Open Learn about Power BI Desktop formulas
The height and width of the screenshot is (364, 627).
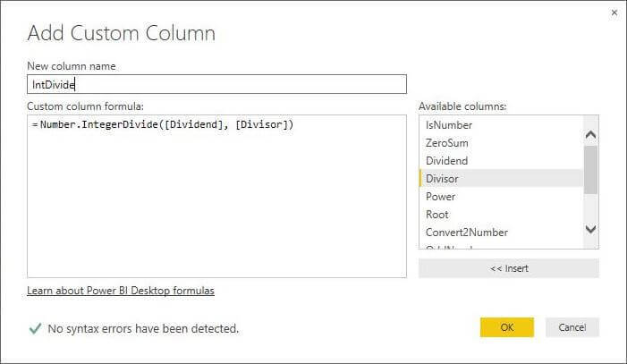pos(121,291)
